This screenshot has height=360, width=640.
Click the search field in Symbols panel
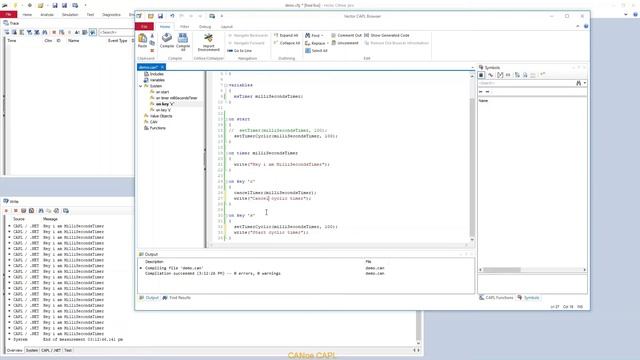pos(527,83)
